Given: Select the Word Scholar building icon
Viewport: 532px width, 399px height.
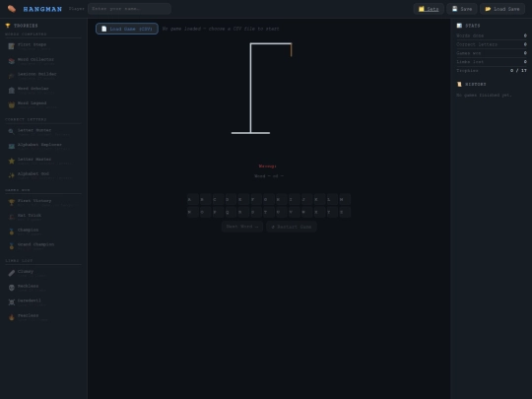Looking at the screenshot, I should coord(12,91).
